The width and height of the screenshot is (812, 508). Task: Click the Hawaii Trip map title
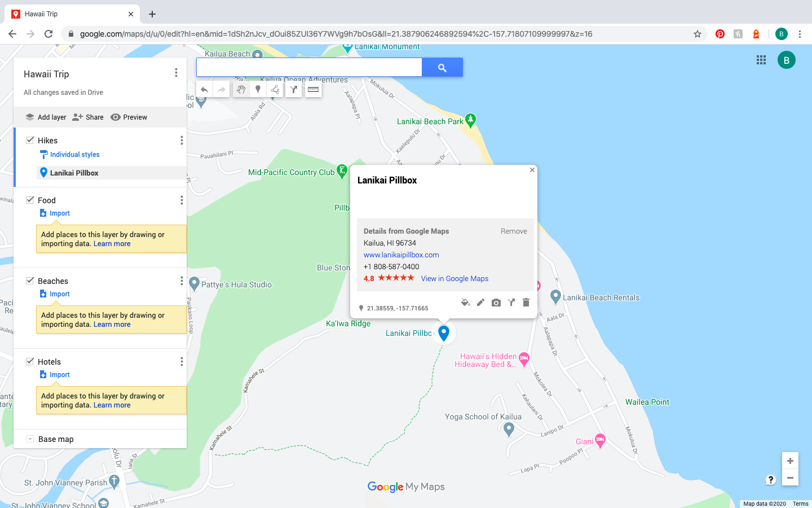(46, 74)
